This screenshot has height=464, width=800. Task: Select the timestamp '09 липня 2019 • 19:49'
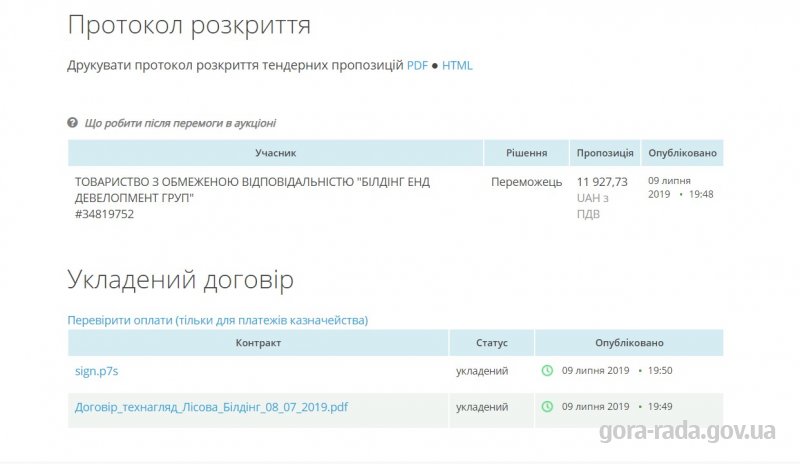617,407
